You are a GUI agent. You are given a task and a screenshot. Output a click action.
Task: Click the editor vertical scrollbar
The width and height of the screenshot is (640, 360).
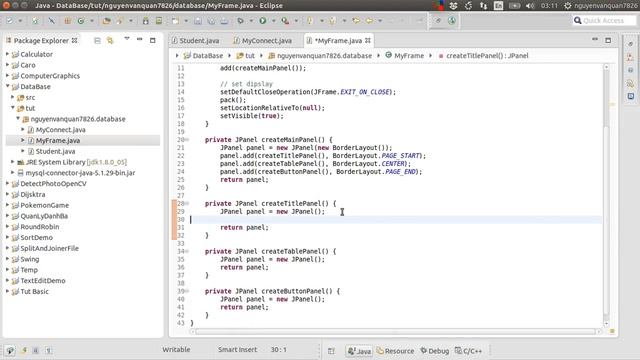point(606,195)
